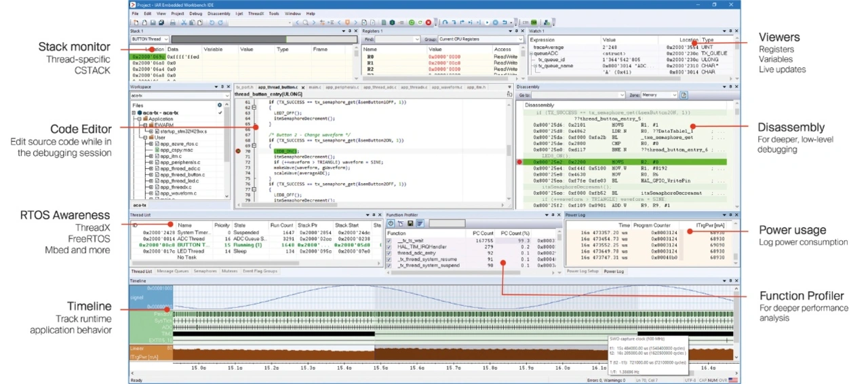Click the Function Profiler power enable icon
This screenshot has height=384, width=868.
click(391, 223)
